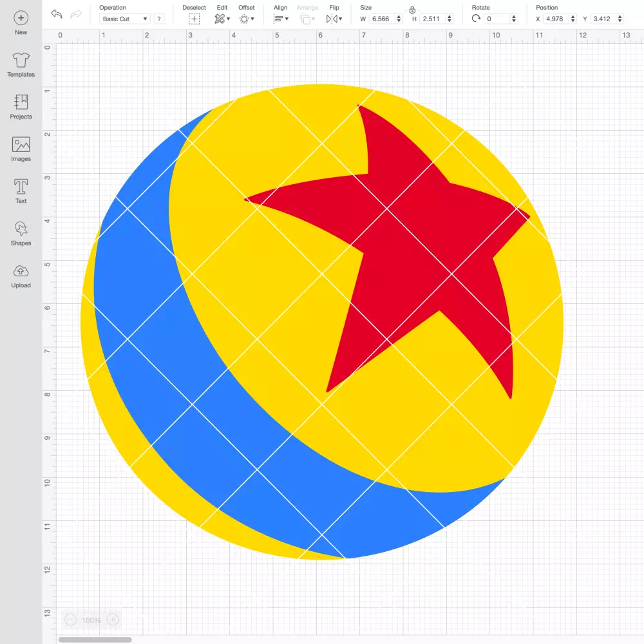644x644 pixels.
Task: Open the Images library
Action: (21, 144)
